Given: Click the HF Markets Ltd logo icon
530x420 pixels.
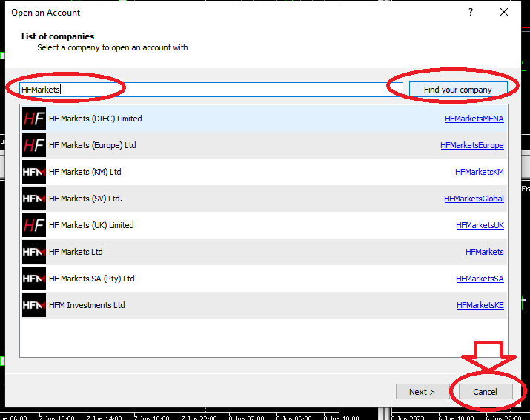Looking at the screenshot, I should pyautogui.click(x=34, y=252).
